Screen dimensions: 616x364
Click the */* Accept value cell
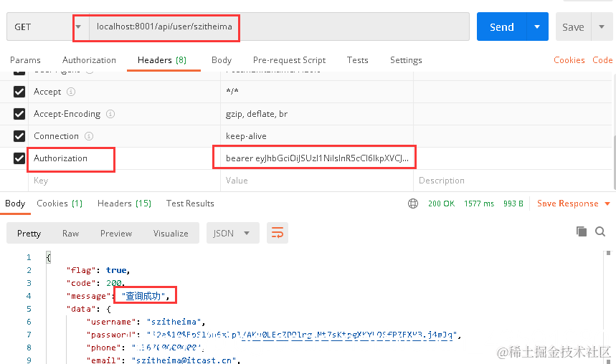point(317,92)
